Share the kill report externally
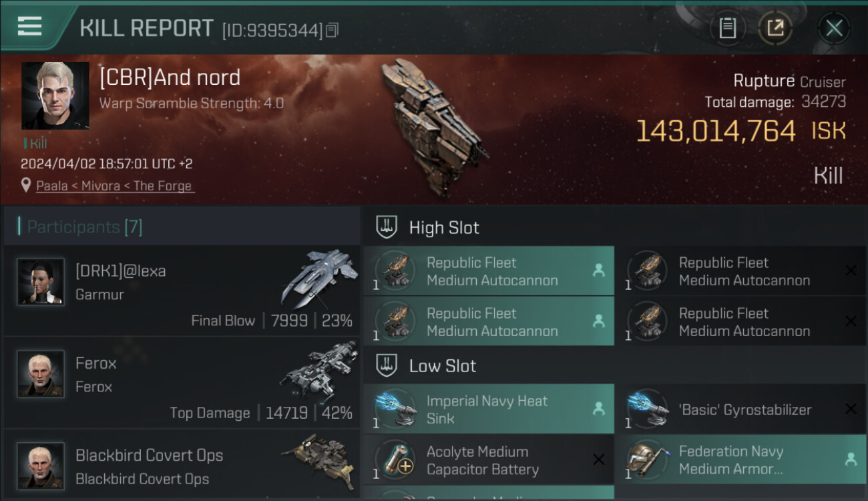 [x=775, y=28]
